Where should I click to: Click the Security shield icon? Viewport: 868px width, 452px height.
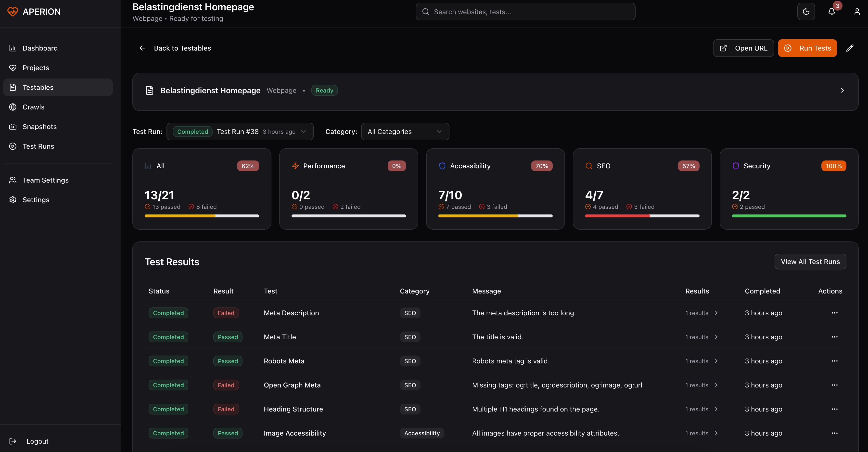coord(736,166)
